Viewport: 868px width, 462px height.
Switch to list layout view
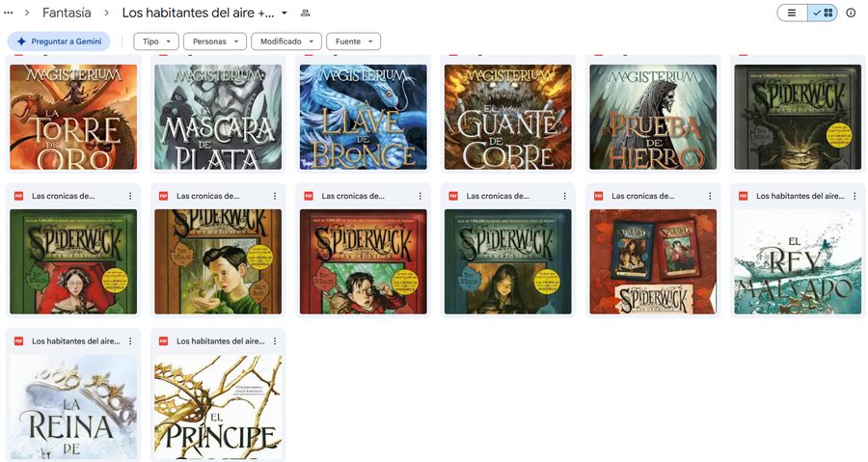click(x=792, y=13)
